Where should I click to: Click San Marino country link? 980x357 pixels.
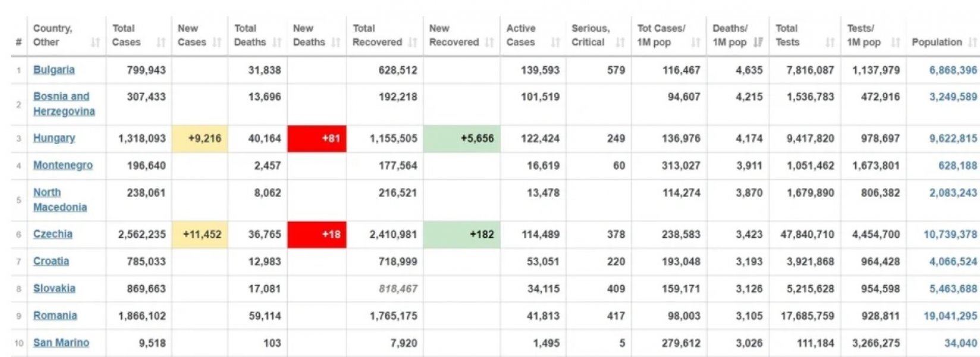pos(61,343)
